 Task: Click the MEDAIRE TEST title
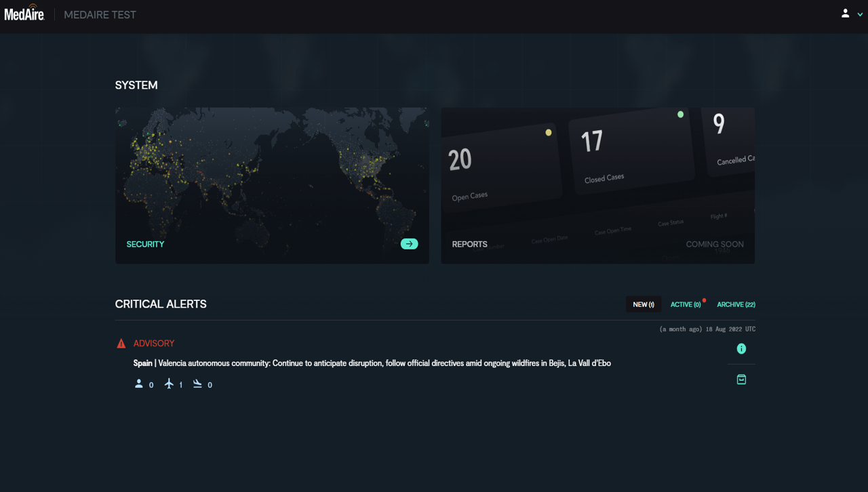100,14
